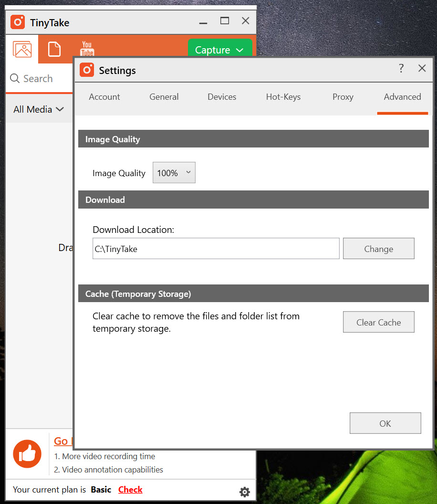
Task: Switch to the Proxy tab
Action: 343,97
